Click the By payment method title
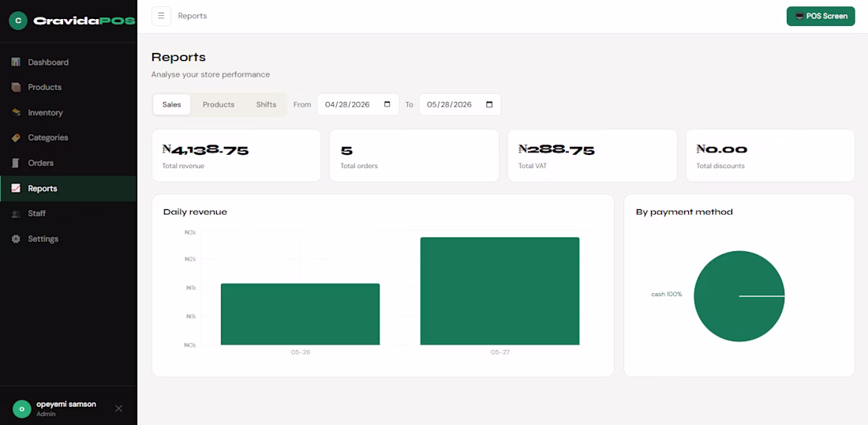This screenshot has width=868, height=425. click(x=684, y=212)
